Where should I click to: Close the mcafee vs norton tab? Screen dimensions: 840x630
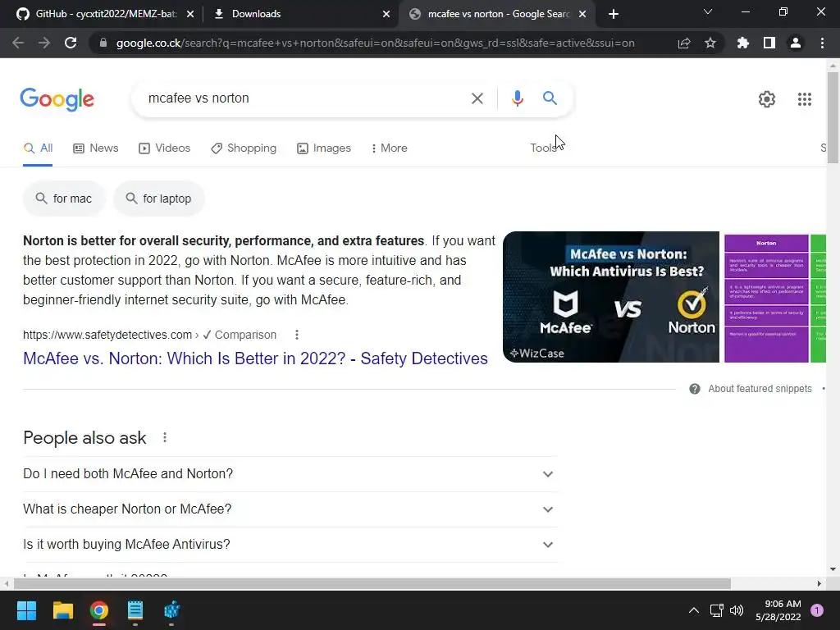pos(582,14)
